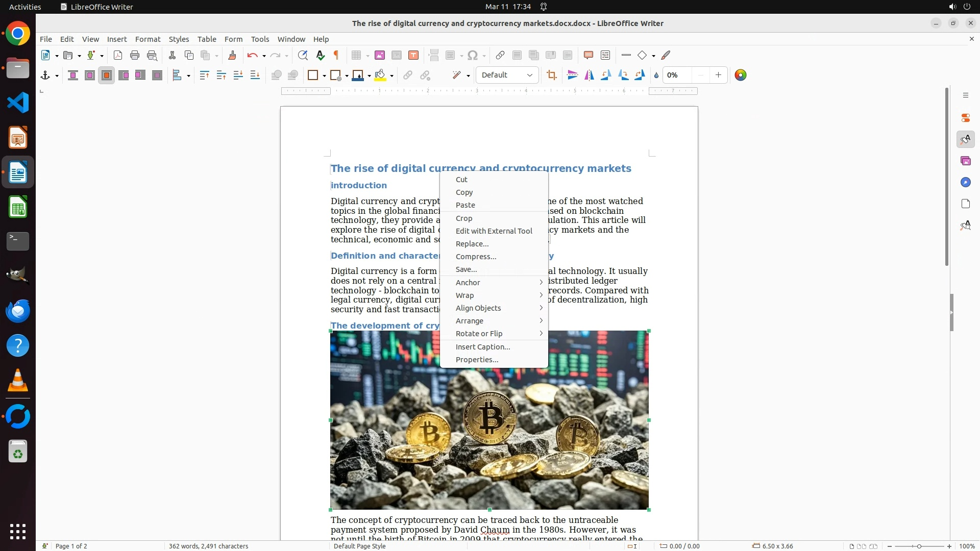Toggle the wrap Through image option
The image size is (980, 551).
[x=157, y=76]
